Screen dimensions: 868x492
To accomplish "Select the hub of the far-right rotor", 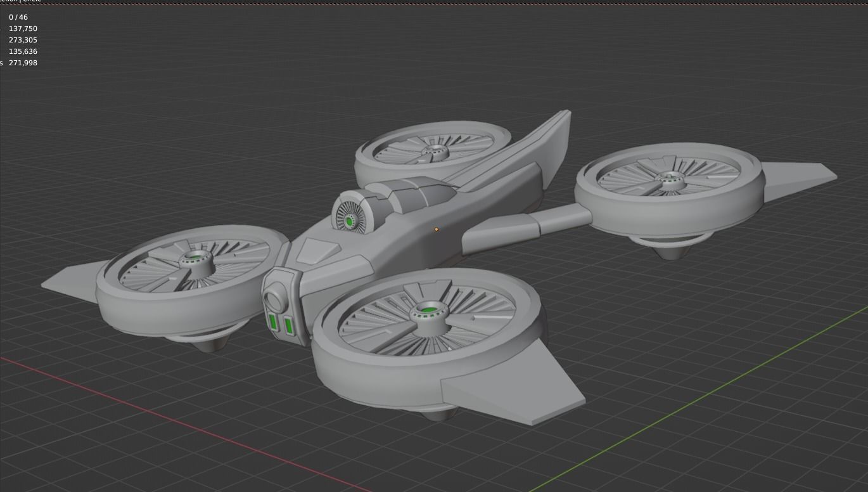I will pos(669,180).
